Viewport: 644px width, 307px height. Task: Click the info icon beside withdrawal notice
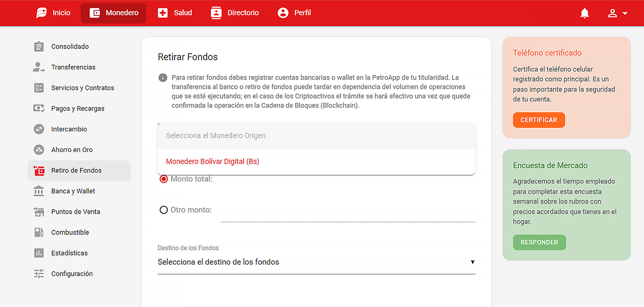click(x=163, y=78)
